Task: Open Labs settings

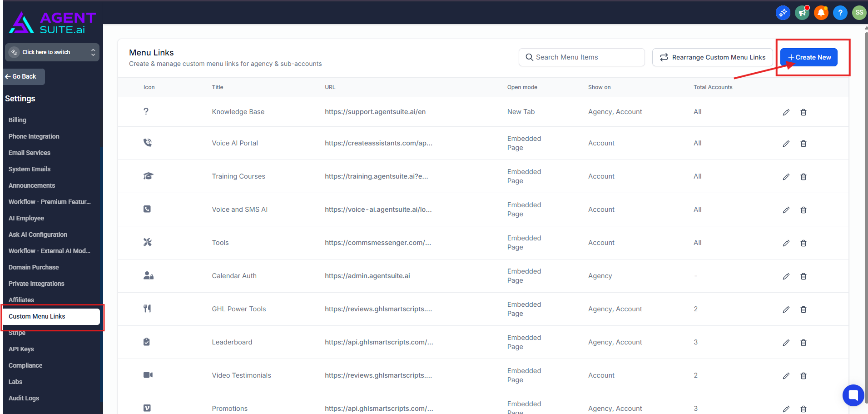Action: click(x=15, y=382)
